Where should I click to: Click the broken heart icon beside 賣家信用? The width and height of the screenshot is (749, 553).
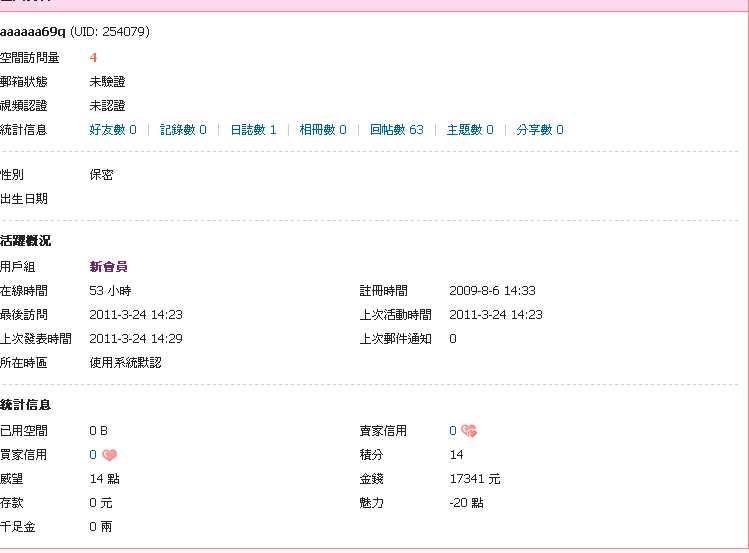click(x=469, y=431)
